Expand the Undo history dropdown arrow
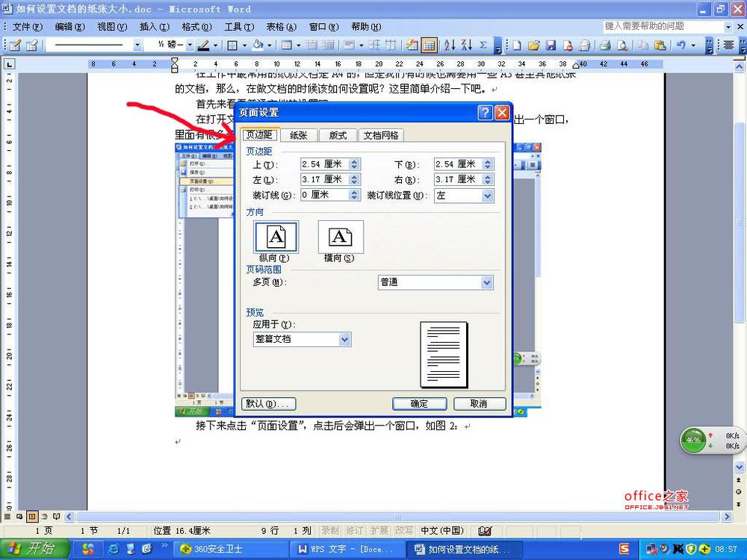Viewport: 747px width, 560px height. pos(693,46)
